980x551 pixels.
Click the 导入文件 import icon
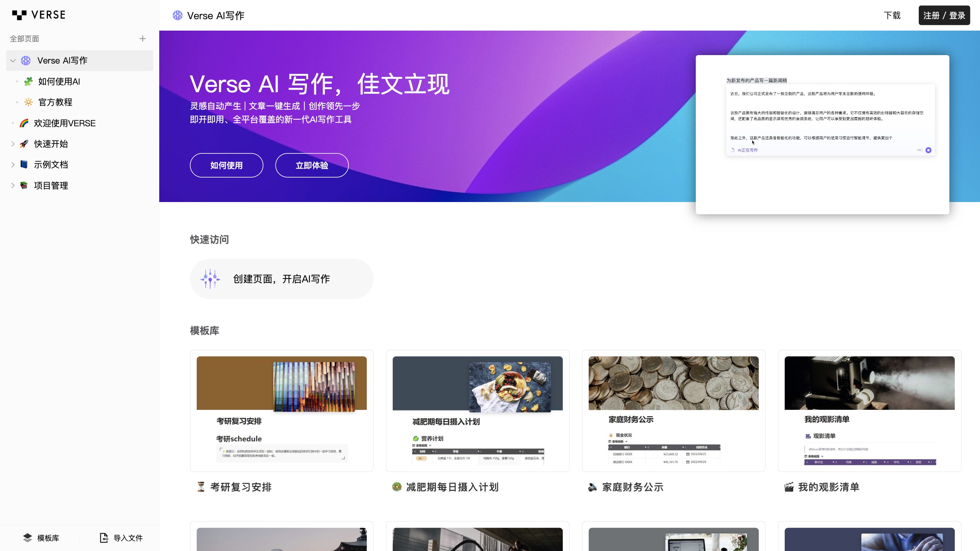pyautogui.click(x=103, y=538)
